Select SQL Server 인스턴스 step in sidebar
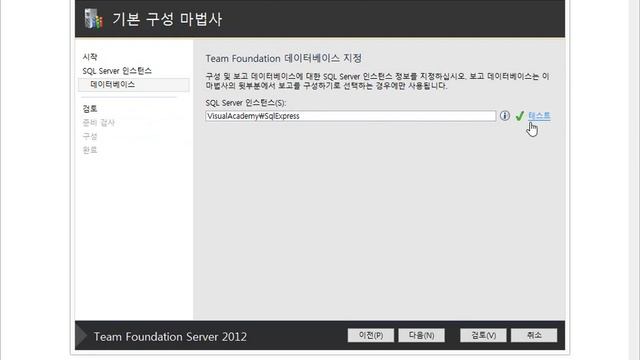Image resolution: width=640 pixels, height=360 pixels. point(117,71)
